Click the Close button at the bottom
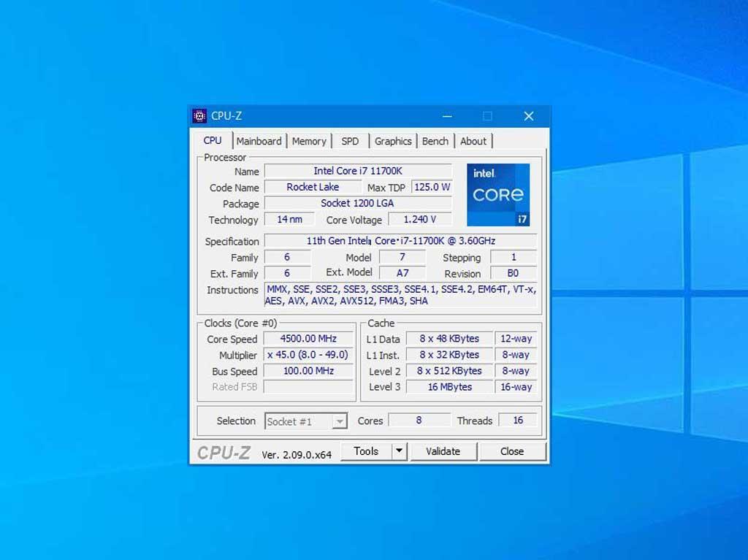Screen dimensions: 748x560 (x=512, y=450)
